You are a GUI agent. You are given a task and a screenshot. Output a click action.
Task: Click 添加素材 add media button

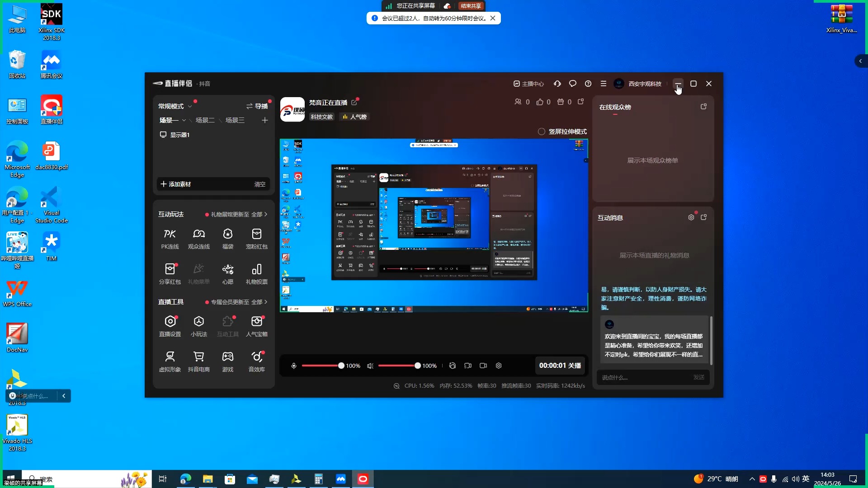coord(176,183)
